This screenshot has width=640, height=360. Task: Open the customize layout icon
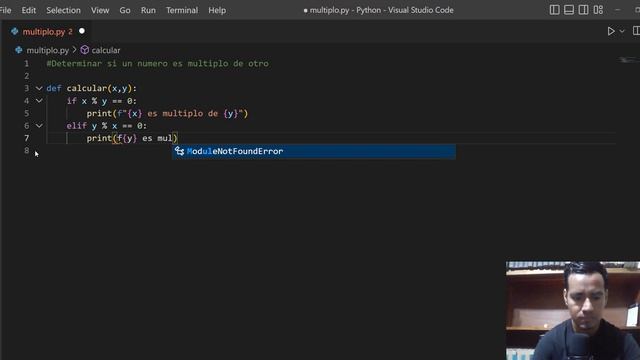[x=598, y=10]
